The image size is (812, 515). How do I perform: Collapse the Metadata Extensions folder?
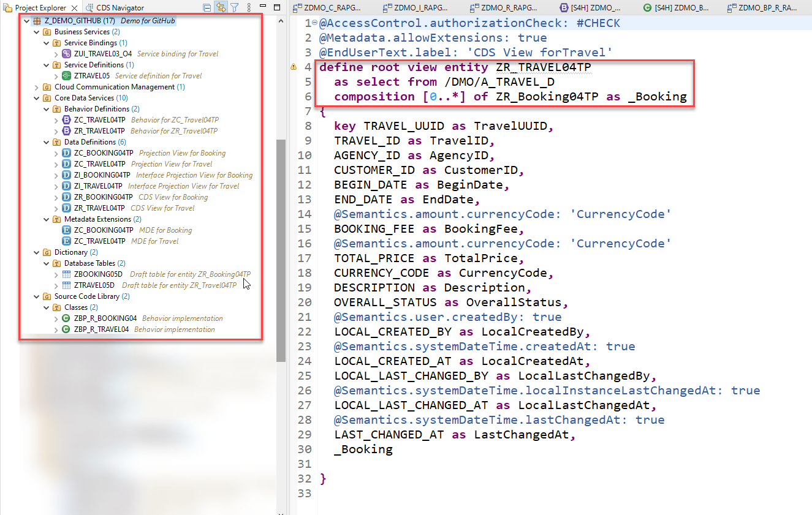[47, 219]
